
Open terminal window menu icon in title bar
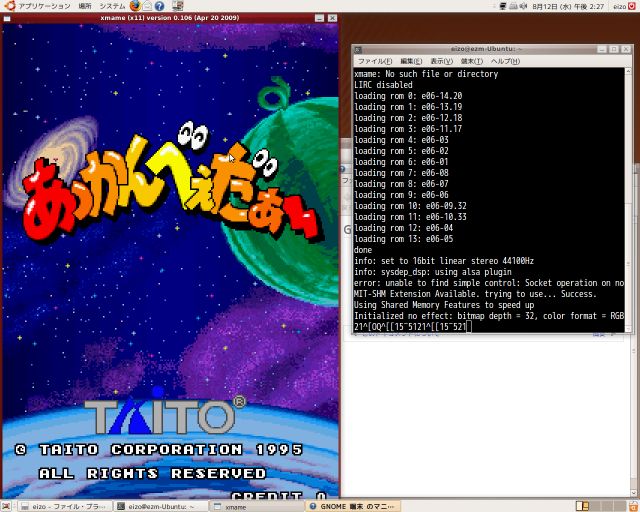(358, 49)
